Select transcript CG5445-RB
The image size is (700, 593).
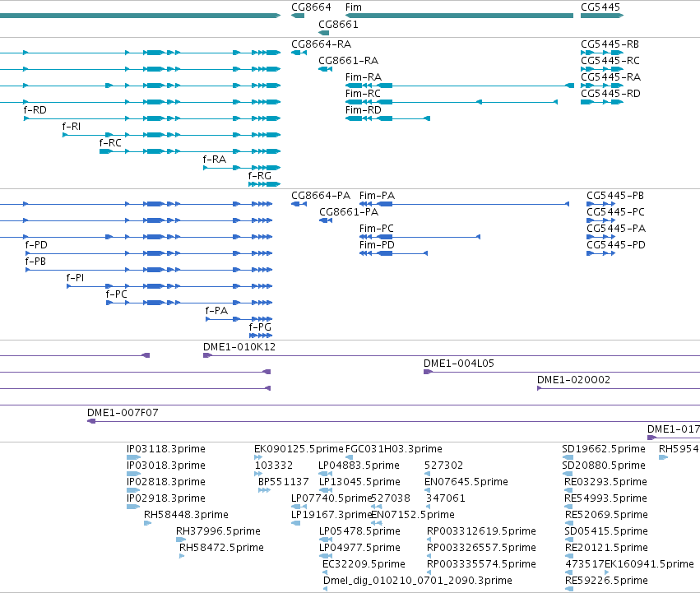[610, 44]
